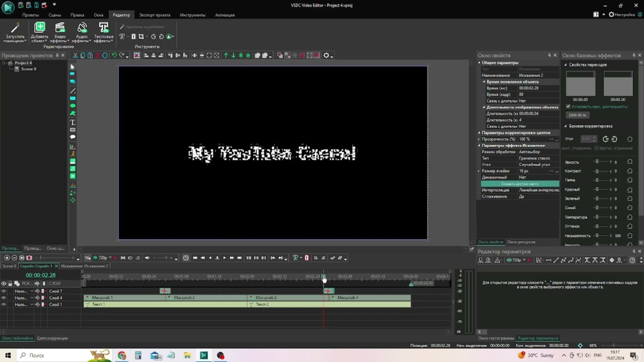This screenshot has height=362, width=644.
Task: Open Искажение: Искажение 2 timeline tab
Action: click(85, 266)
